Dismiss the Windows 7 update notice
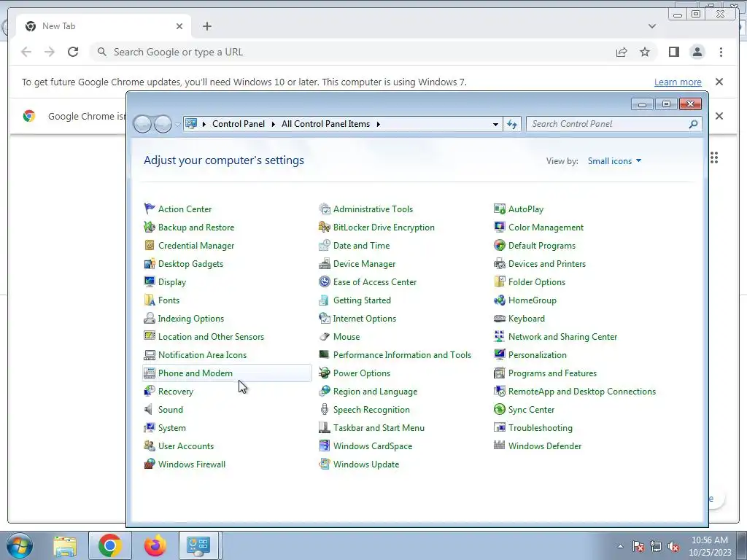 (x=719, y=82)
